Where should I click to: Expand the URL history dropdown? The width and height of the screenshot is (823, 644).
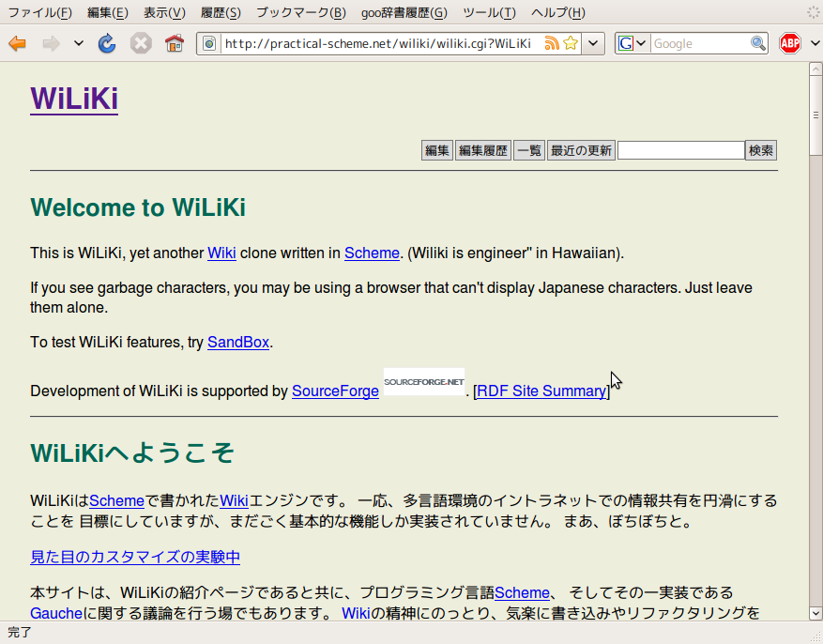593,43
